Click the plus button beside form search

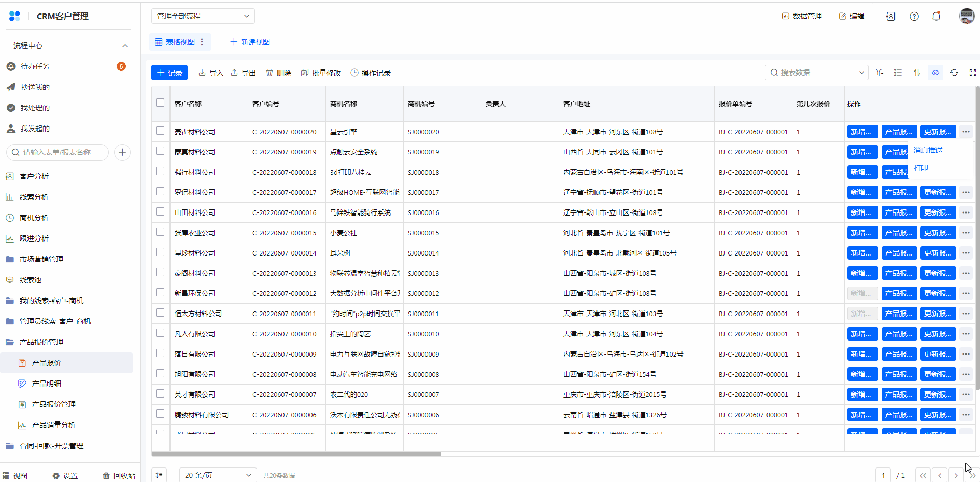tap(122, 152)
